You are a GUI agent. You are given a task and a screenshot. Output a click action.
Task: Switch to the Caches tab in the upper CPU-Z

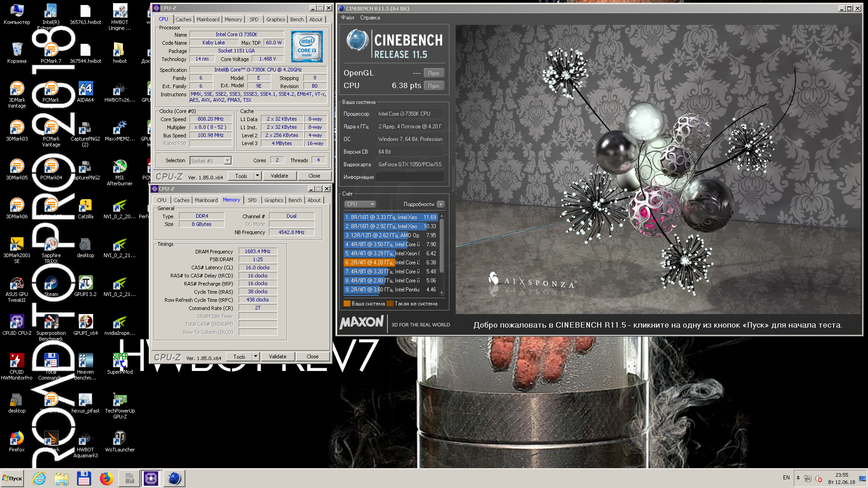pos(184,19)
